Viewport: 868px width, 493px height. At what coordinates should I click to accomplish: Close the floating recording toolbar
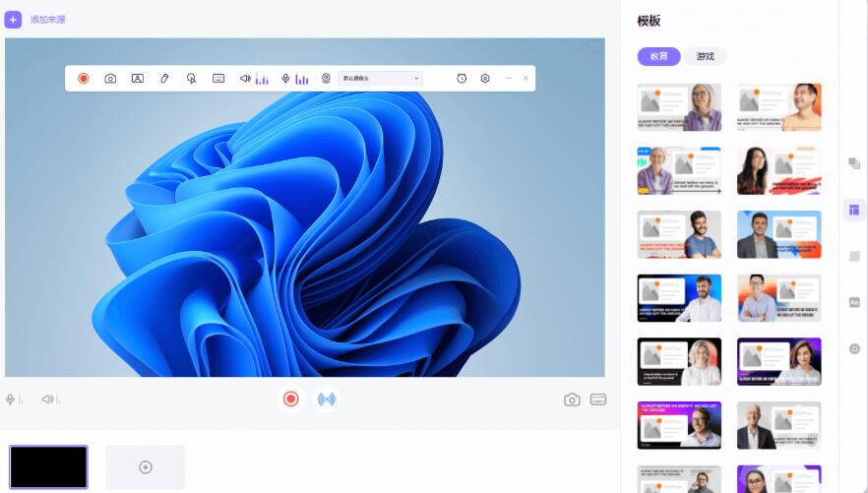point(526,79)
